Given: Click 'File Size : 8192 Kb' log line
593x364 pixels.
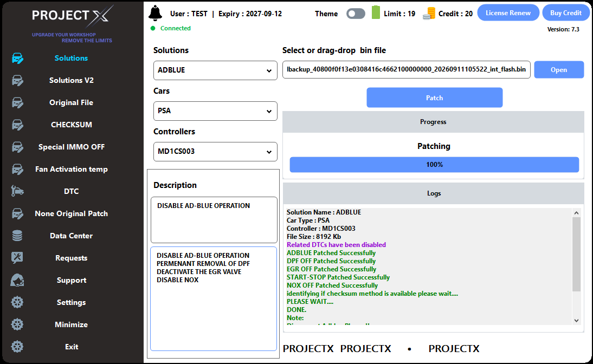Looking at the screenshot, I should (313, 237).
